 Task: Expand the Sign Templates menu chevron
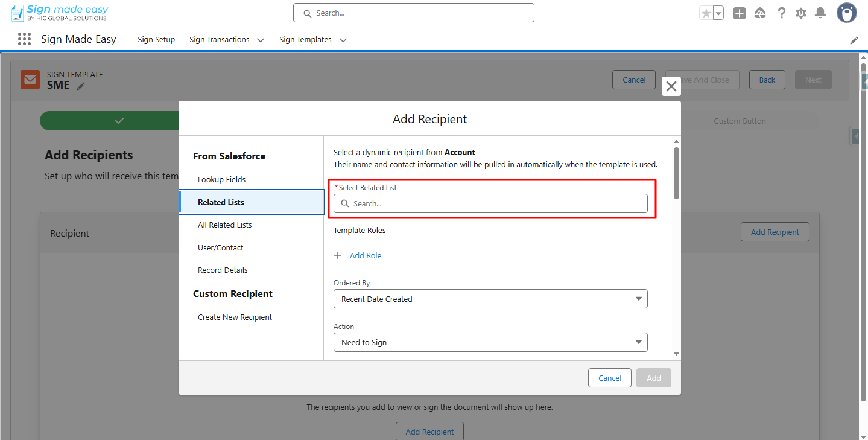[x=343, y=40]
